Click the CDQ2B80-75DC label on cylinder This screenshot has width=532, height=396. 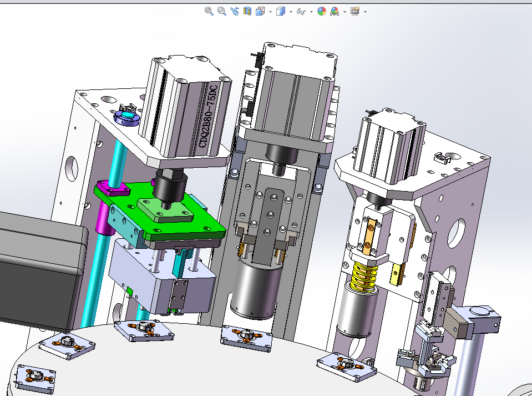(x=208, y=116)
